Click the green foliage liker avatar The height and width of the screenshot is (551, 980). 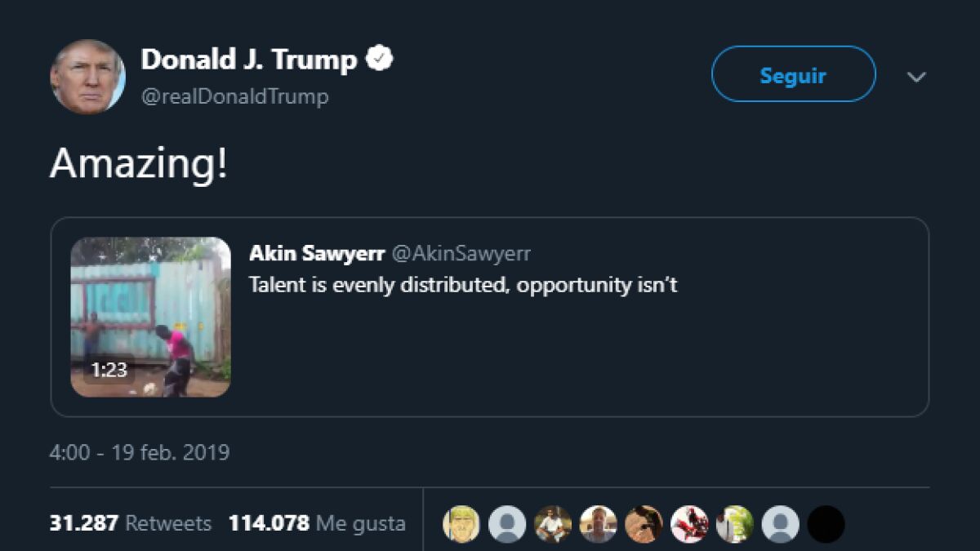[735, 524]
